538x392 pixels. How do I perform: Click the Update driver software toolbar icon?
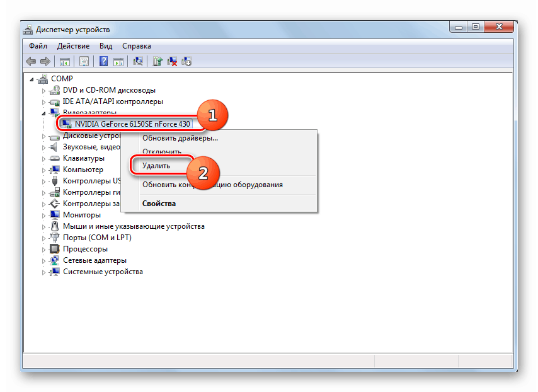[157, 62]
